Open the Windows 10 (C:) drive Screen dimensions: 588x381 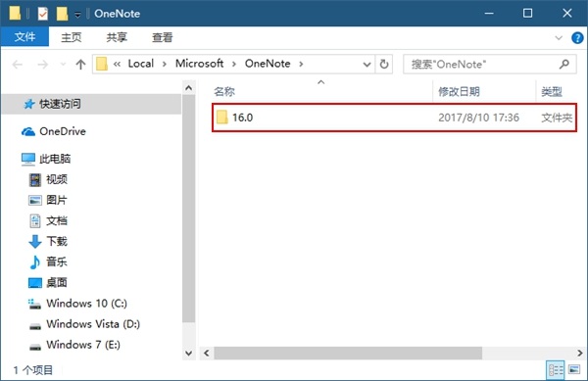(x=86, y=303)
